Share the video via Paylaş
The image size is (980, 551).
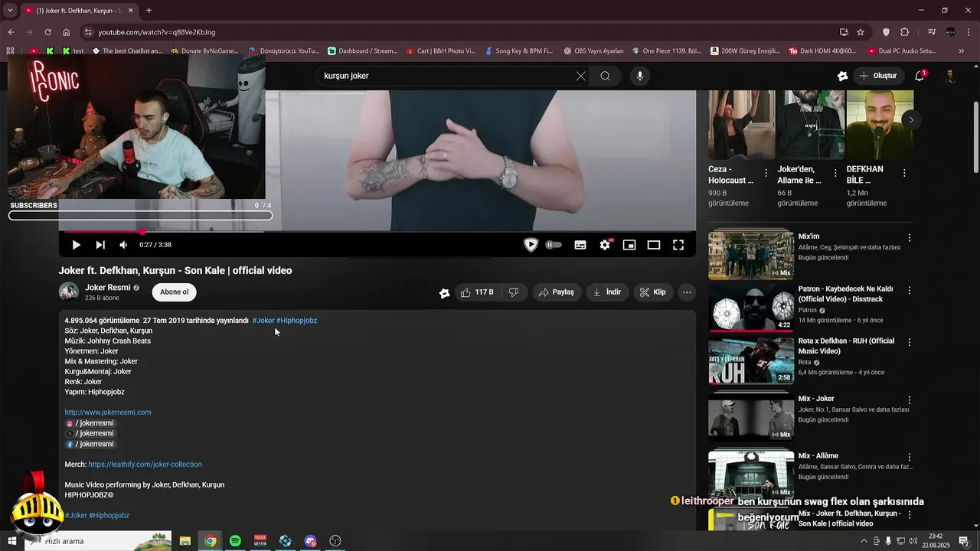point(556,292)
